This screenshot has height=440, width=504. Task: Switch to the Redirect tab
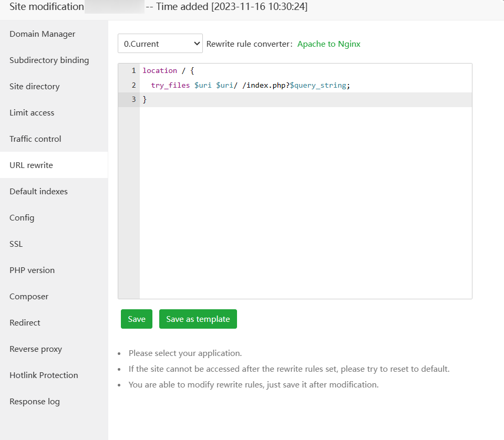tap(25, 323)
